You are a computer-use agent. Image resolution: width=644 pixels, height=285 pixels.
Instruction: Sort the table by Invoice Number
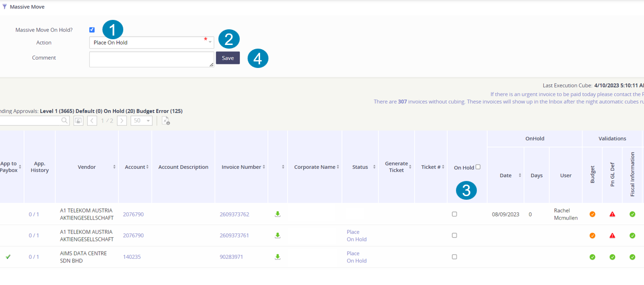click(264, 167)
